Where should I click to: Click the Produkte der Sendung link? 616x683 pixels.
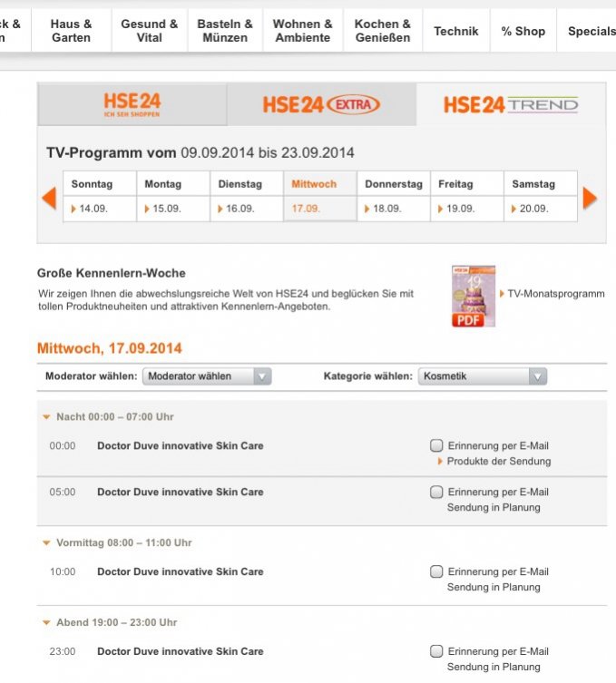pyautogui.click(x=498, y=461)
